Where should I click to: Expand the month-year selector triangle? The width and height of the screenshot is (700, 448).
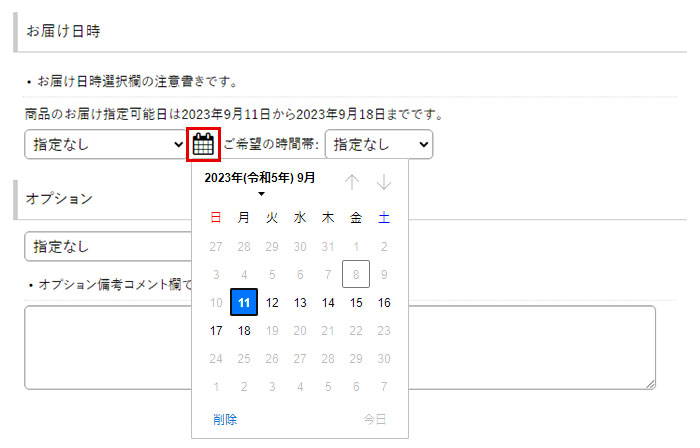pyautogui.click(x=262, y=194)
